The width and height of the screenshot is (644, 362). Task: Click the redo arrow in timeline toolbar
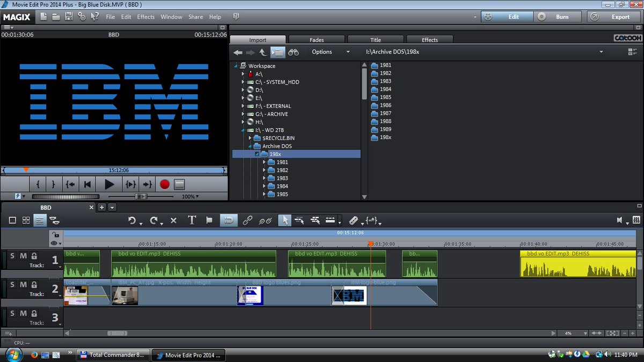coord(153,220)
